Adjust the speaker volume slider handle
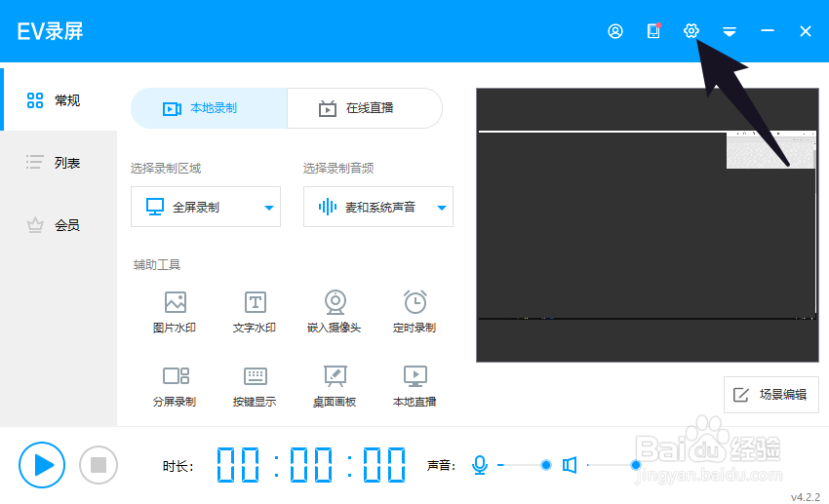The width and height of the screenshot is (829, 504). pyautogui.click(x=636, y=465)
